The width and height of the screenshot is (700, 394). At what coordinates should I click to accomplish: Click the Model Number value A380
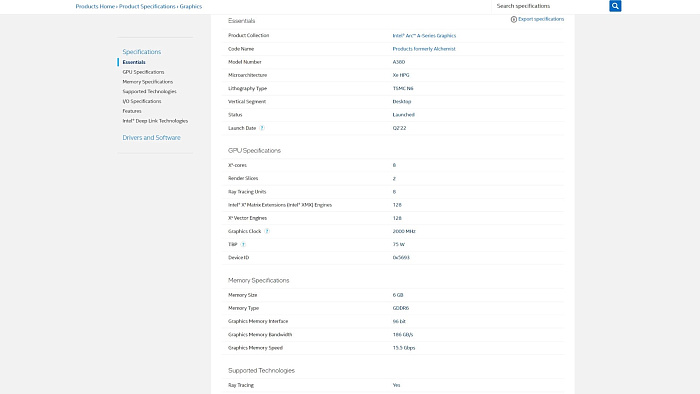pyautogui.click(x=399, y=62)
